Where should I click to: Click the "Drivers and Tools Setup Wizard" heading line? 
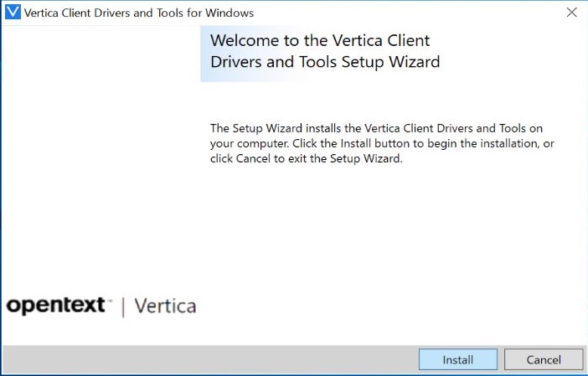pos(324,62)
